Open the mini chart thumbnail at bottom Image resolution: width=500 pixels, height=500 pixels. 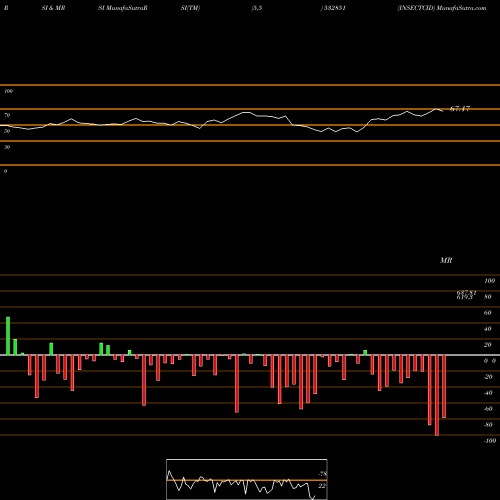tap(247, 479)
